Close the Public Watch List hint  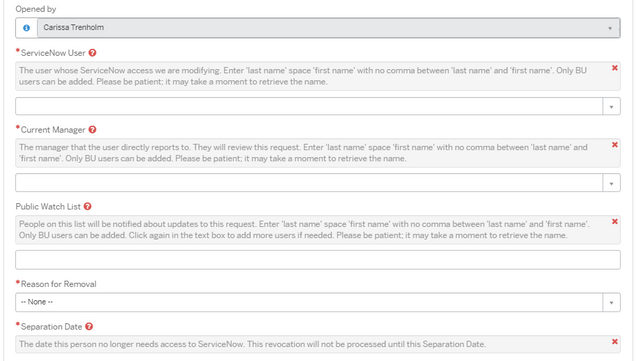coord(615,221)
